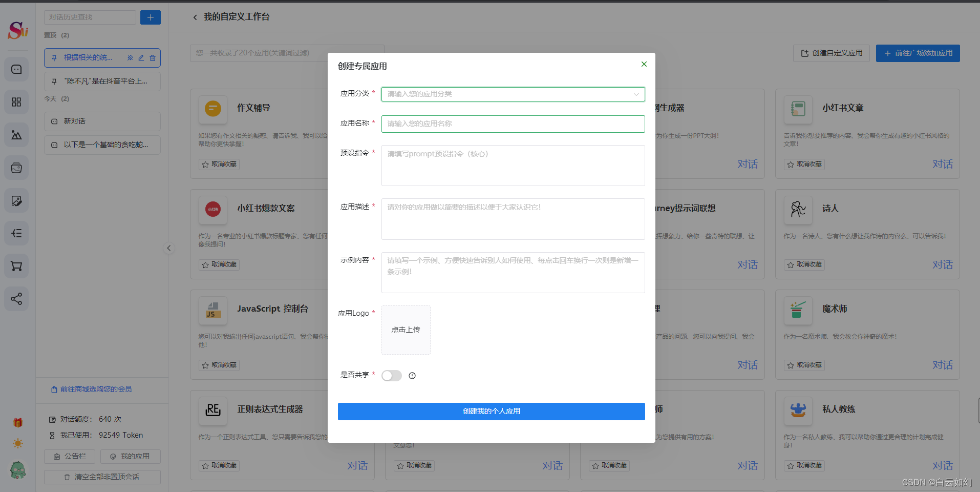The width and height of the screenshot is (980, 492).
Task: Click the 我的应用 button
Action: (131, 457)
